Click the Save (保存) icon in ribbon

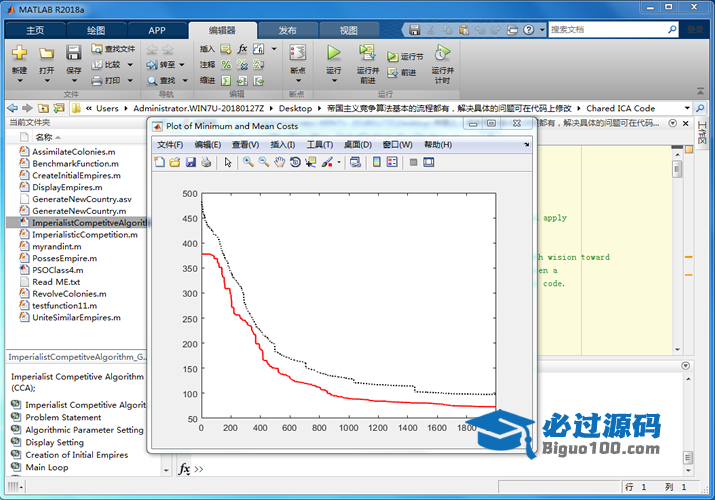(74, 53)
